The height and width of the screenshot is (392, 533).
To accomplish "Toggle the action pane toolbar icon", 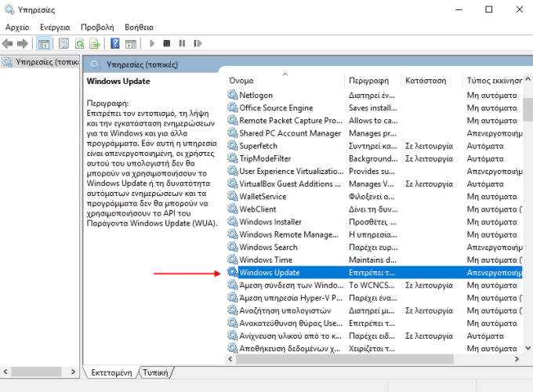I will pos(131,44).
